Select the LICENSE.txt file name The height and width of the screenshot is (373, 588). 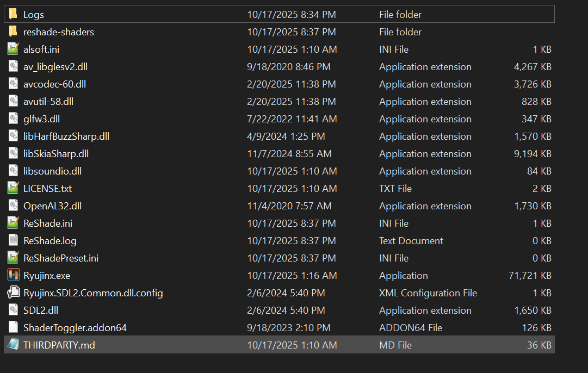(x=48, y=188)
